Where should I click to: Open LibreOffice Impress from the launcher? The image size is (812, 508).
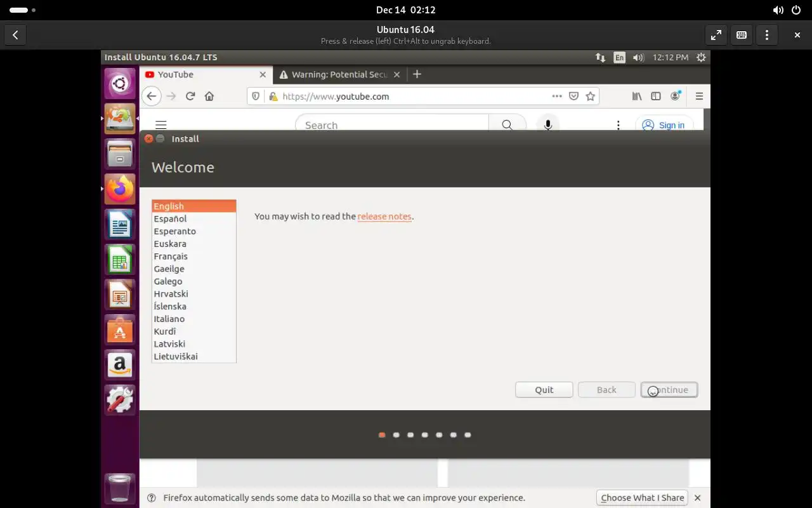click(120, 295)
